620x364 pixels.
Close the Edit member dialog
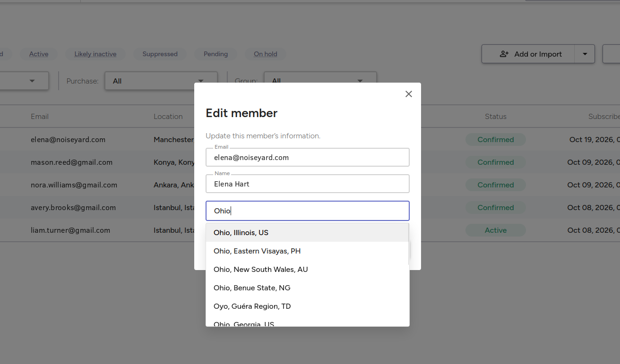pos(409,94)
